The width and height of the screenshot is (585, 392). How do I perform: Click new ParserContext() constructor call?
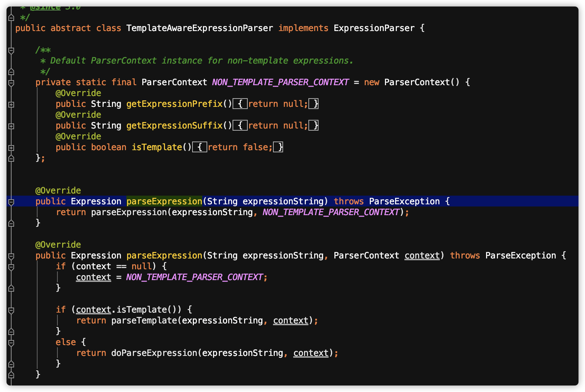[x=412, y=82]
